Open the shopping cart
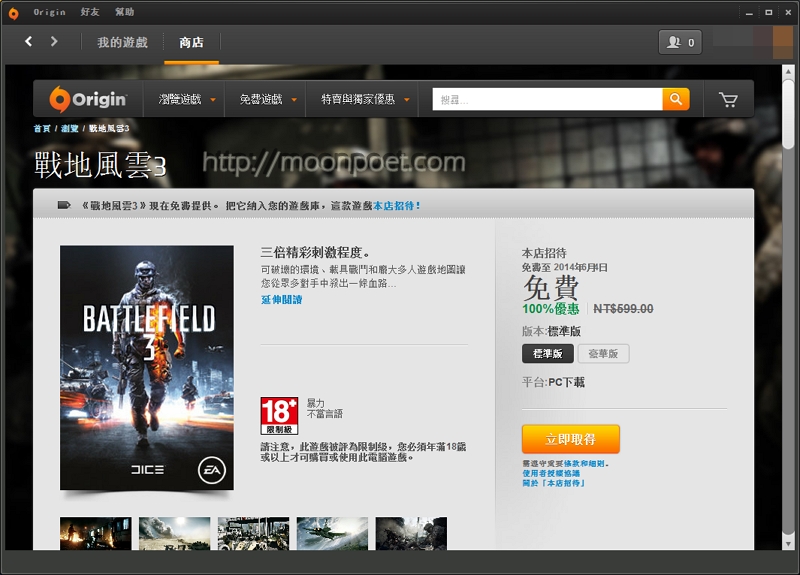Screen dimensions: 800x575 point(728,100)
